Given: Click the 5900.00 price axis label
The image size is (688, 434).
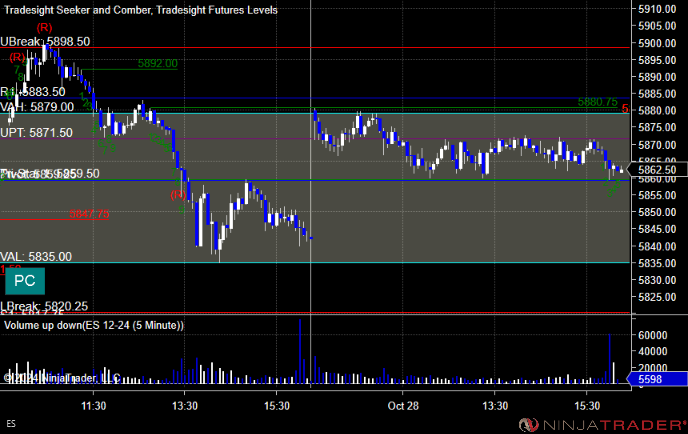Looking at the screenshot, I should pyautogui.click(x=657, y=43).
